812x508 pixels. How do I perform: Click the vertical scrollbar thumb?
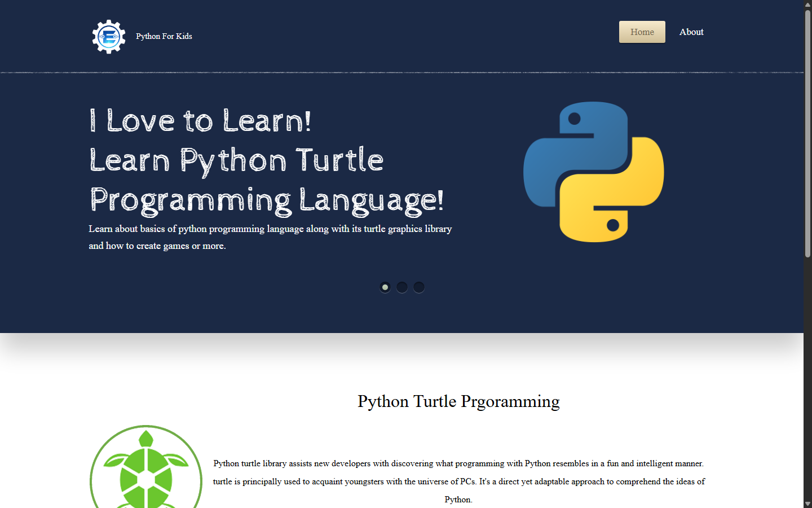click(x=807, y=133)
